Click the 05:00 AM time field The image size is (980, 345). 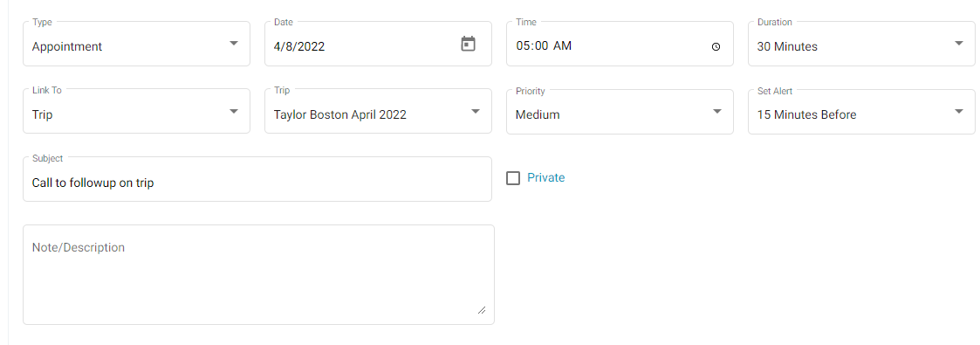(x=620, y=44)
